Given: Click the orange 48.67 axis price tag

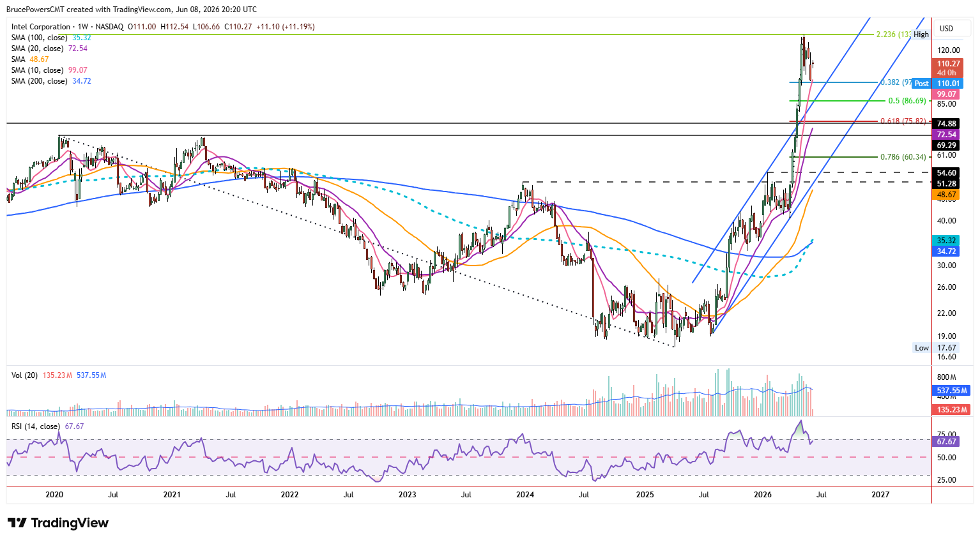Looking at the screenshot, I should coord(946,195).
